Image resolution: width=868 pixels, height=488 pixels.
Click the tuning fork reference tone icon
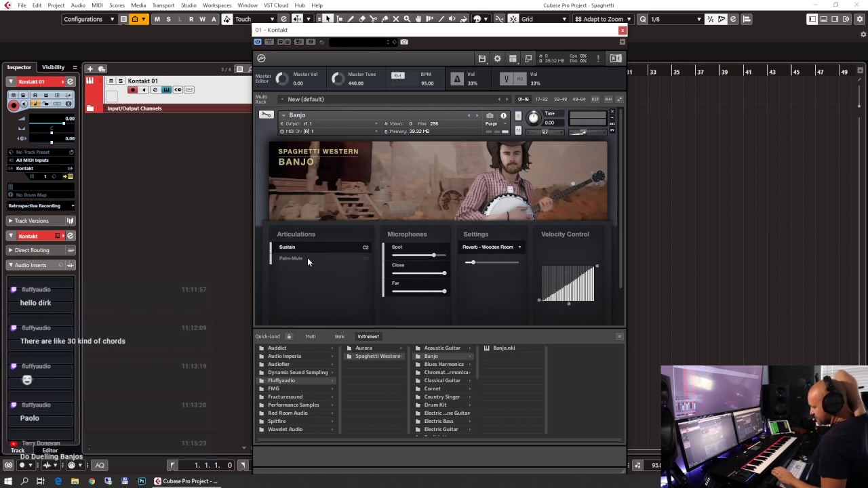[505, 79]
